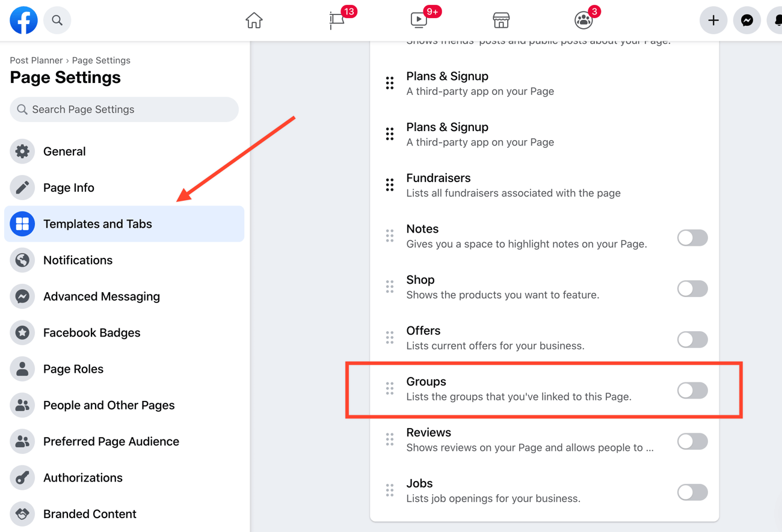This screenshot has width=782, height=532.
Task: Click the Facebook Badges star icon
Action: point(22,332)
